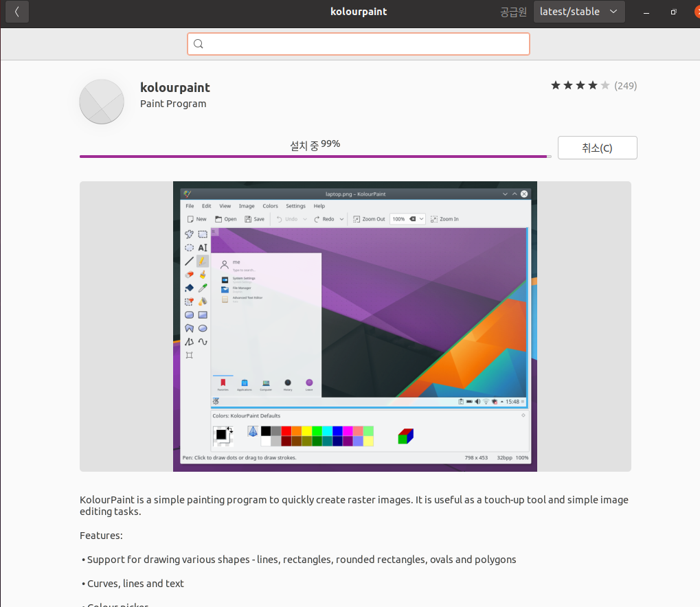Open the latest/stable channel dropdown
Screen dimensions: 700x607
[x=579, y=12]
